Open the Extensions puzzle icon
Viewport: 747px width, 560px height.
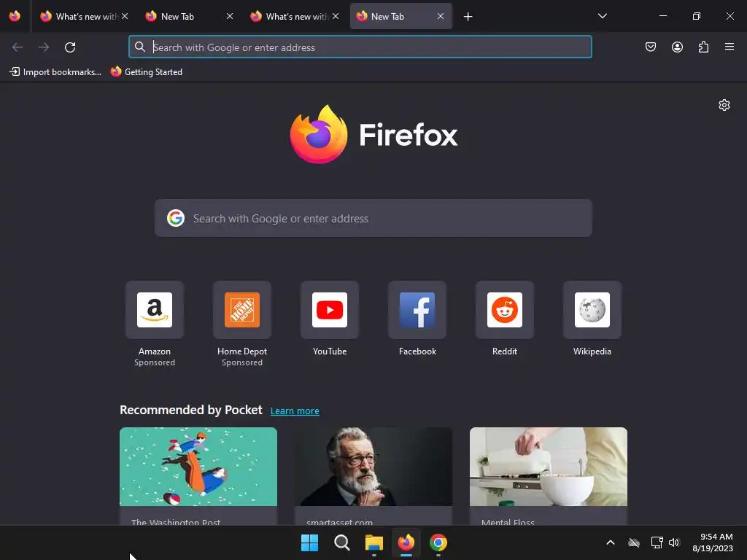[x=703, y=47]
